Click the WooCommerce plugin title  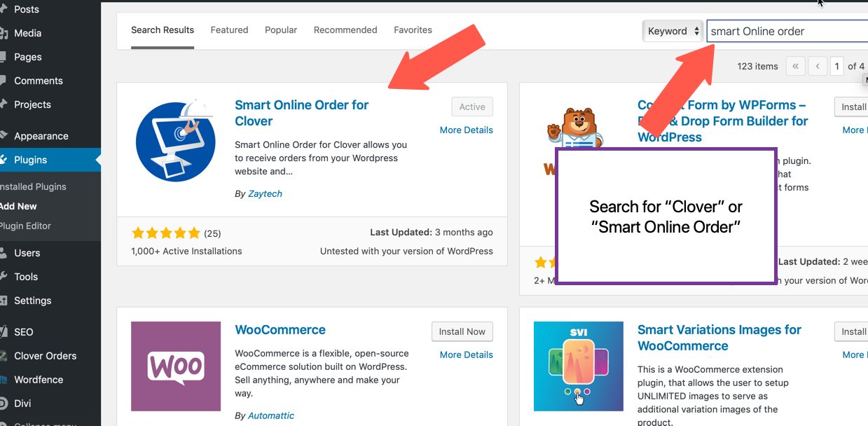(x=280, y=329)
